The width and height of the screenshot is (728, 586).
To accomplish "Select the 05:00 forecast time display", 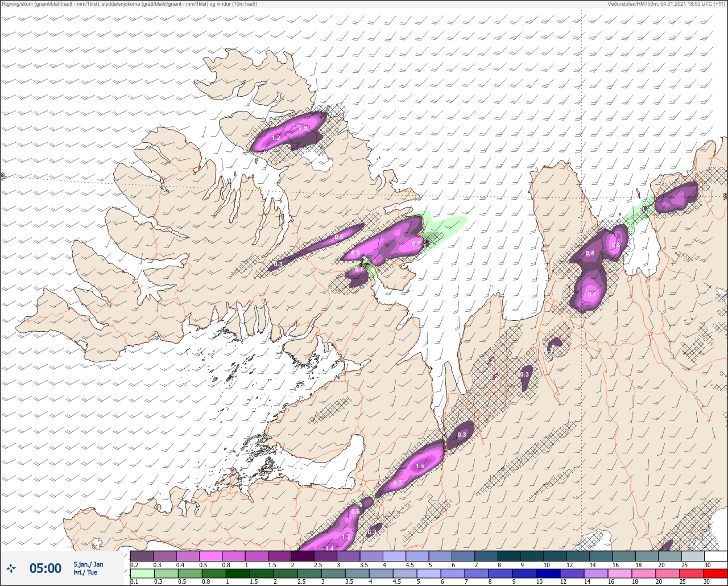I will point(45,568).
